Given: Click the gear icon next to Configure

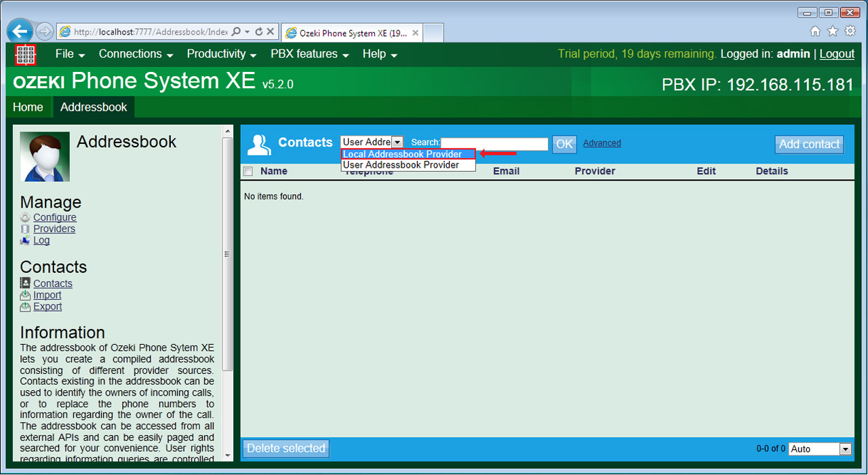Looking at the screenshot, I should 25,218.
